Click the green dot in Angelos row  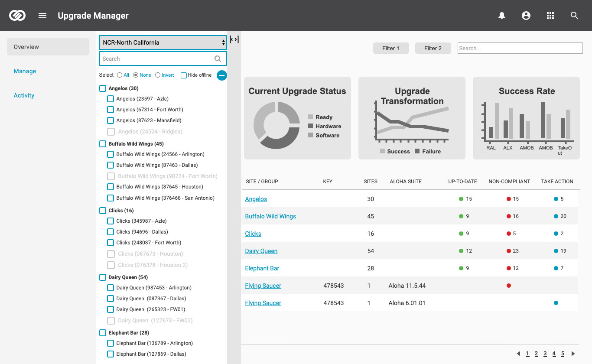(461, 199)
